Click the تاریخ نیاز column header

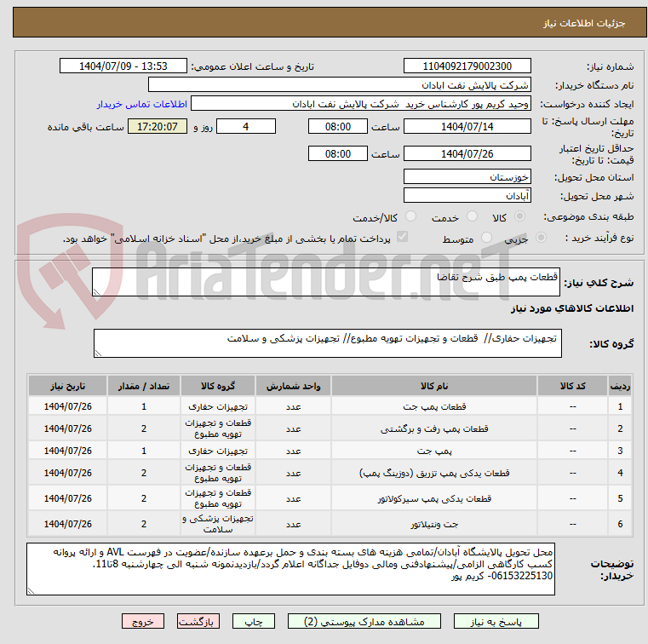click(68, 386)
